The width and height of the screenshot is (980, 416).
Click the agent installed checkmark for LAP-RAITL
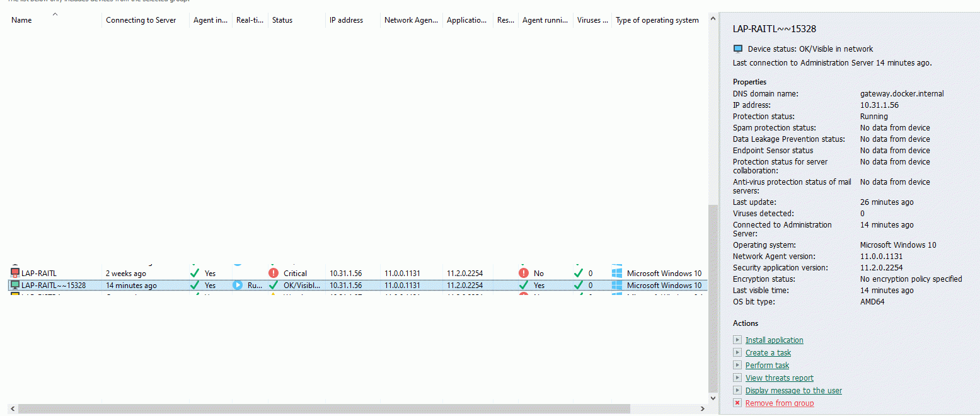[x=195, y=273]
